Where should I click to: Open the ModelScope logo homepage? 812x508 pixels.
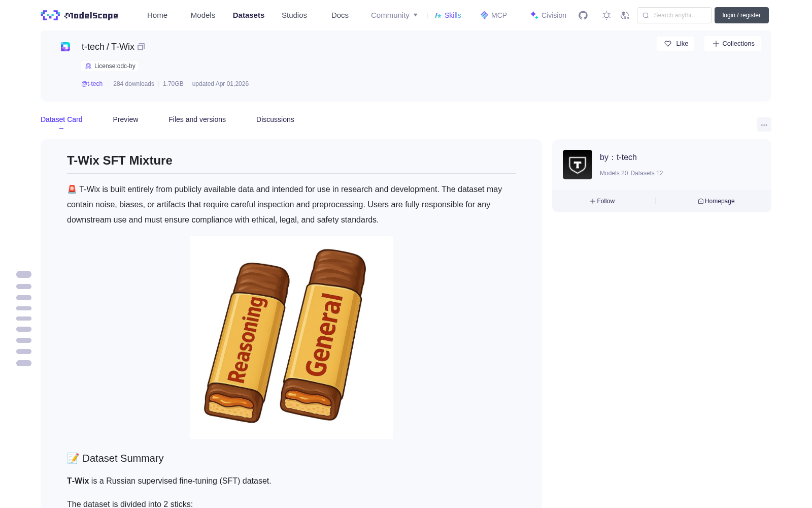[79, 15]
